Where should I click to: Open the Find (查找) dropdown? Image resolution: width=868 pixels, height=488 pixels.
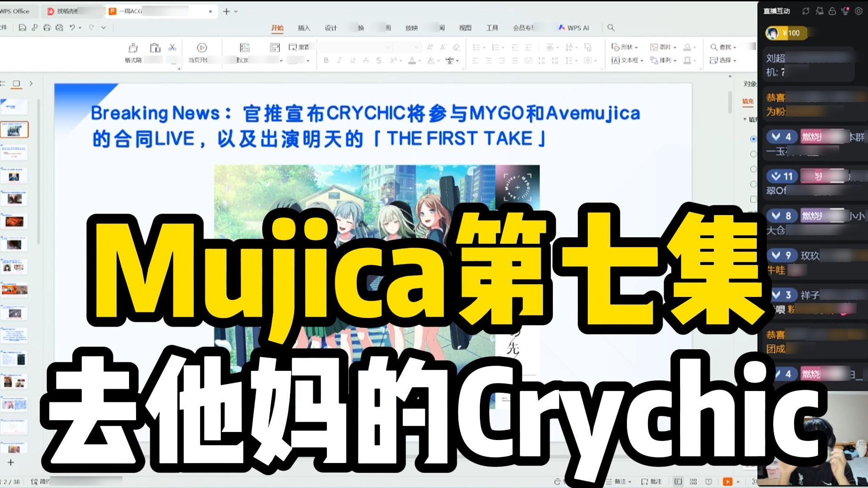point(723,47)
